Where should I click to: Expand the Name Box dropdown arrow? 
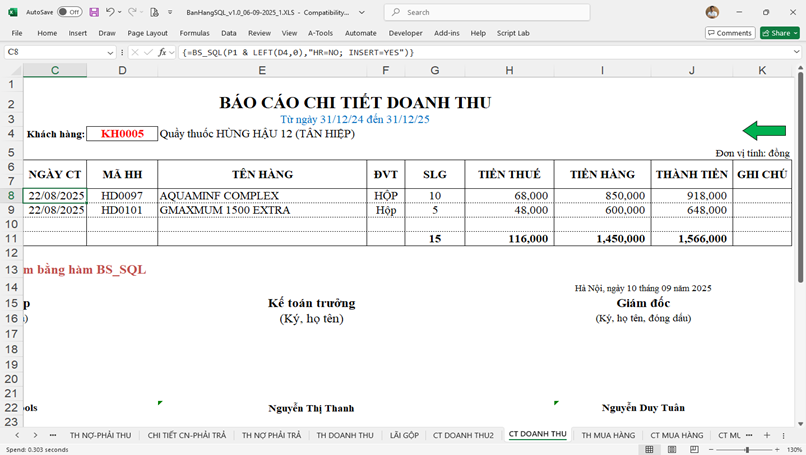(110, 52)
